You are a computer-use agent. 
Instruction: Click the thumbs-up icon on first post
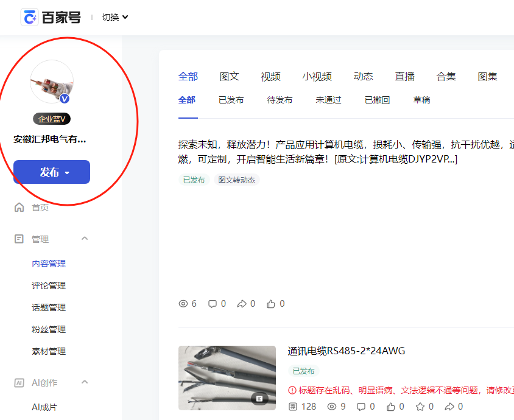tap(271, 304)
